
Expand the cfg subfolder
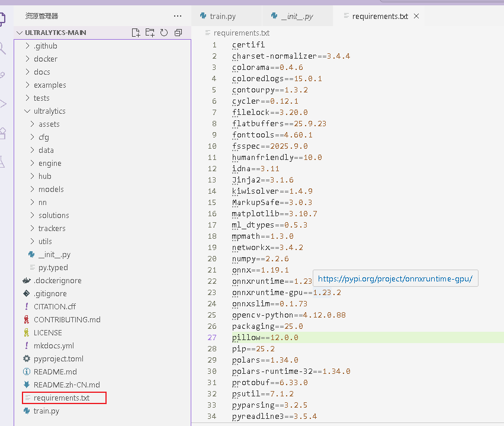point(44,137)
